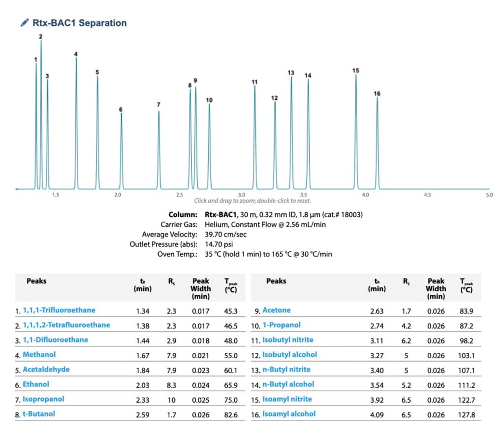Click the pencil edit icon beside Rtx-BAC1 Separation

[24, 23]
